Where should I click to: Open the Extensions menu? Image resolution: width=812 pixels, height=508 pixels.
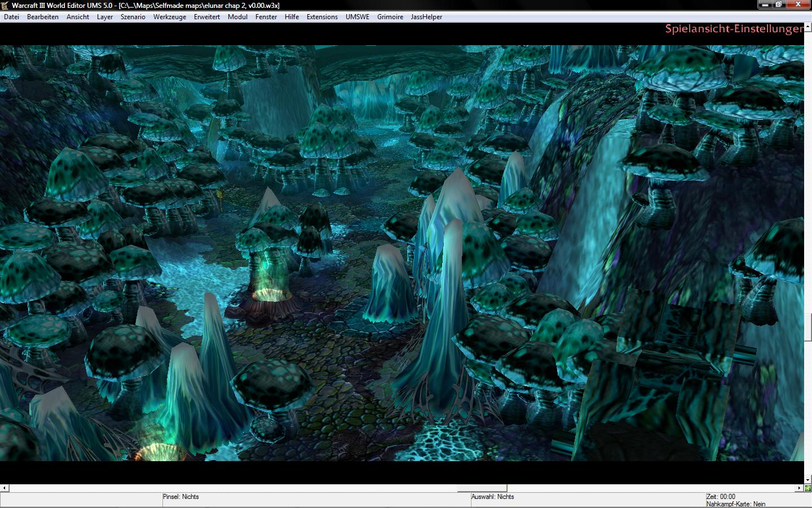[323, 17]
